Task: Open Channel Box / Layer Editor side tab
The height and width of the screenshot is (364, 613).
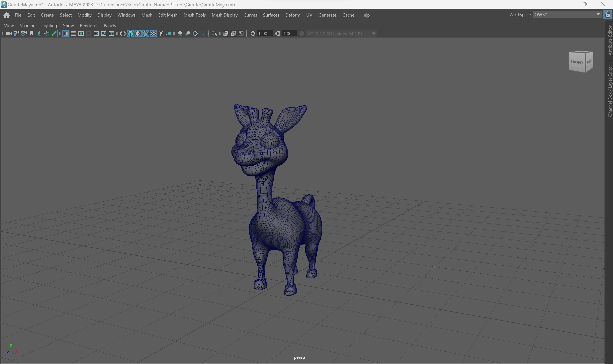Action: (x=610, y=91)
